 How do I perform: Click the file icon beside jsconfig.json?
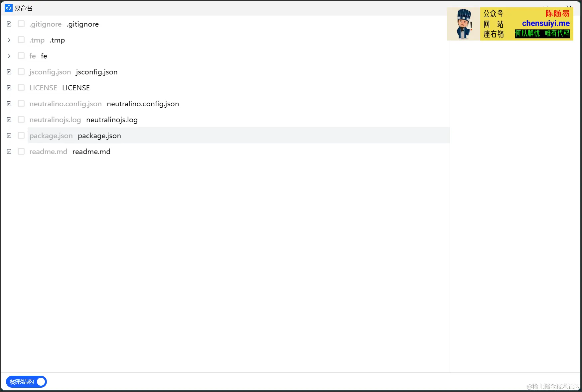tap(9, 72)
